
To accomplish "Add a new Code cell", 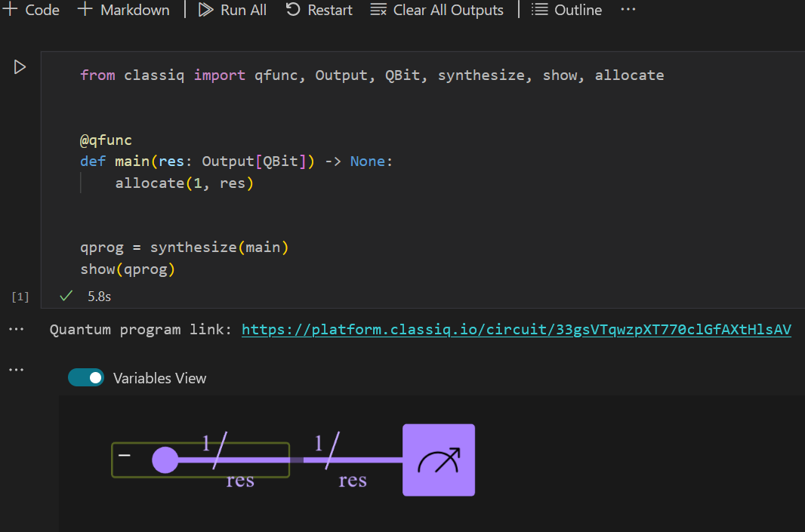I will [x=31, y=10].
